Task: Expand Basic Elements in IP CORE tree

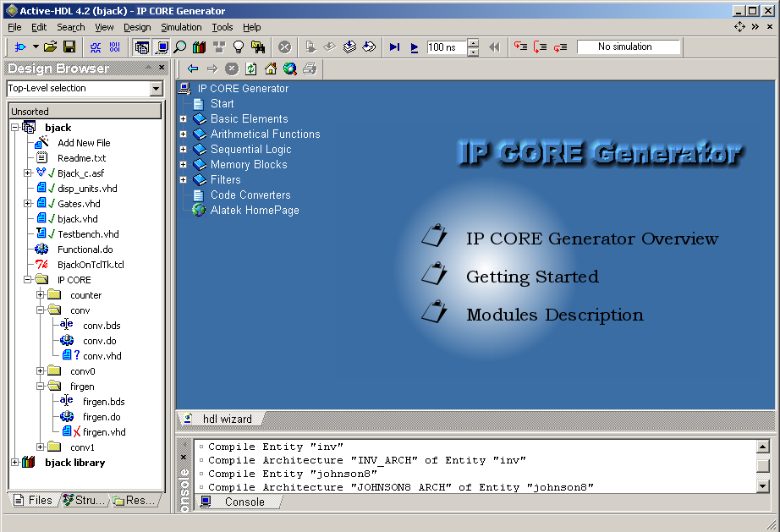Action: 183,118
